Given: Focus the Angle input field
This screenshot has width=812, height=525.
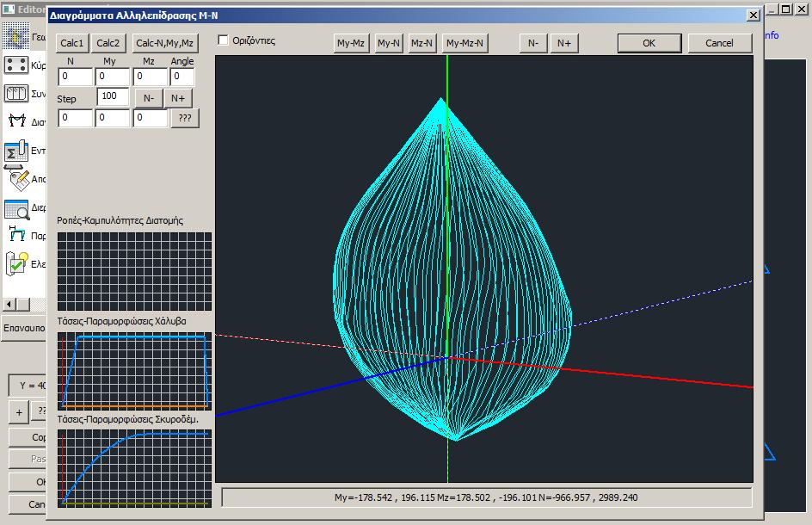Looking at the screenshot, I should [182, 77].
